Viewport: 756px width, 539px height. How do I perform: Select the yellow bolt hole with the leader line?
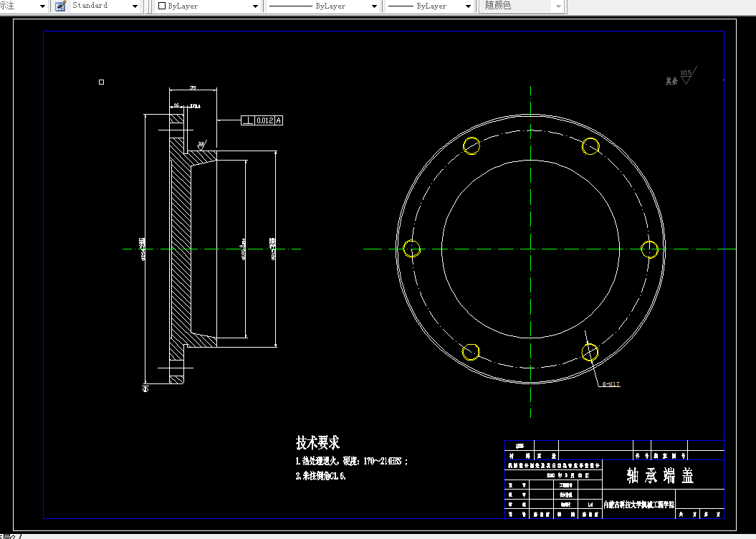[590, 352]
